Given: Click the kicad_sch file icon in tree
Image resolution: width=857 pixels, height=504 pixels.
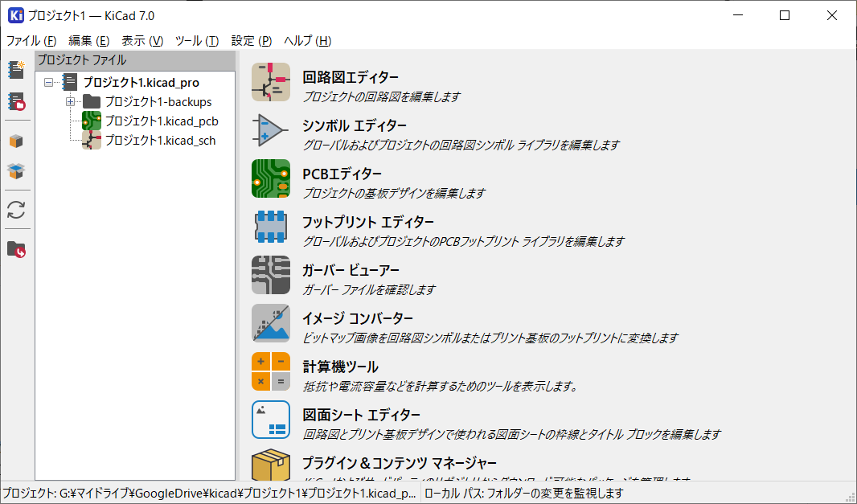Looking at the screenshot, I should click(x=92, y=140).
